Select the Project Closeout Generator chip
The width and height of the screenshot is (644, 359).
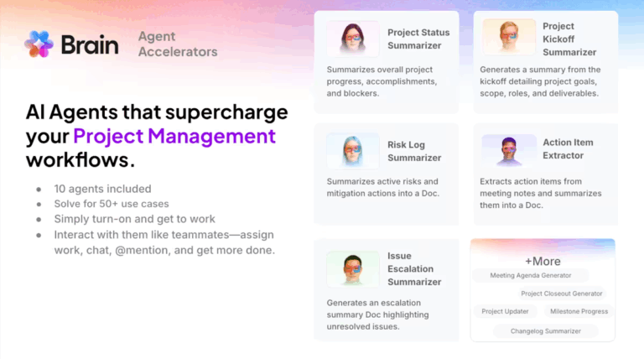point(561,294)
